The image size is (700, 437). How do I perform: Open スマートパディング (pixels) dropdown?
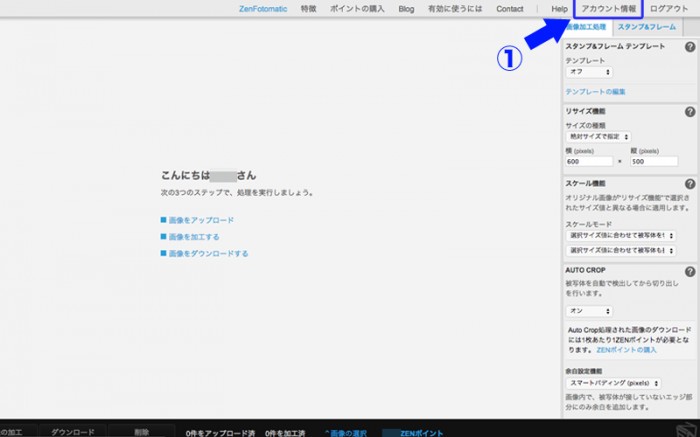[613, 383]
